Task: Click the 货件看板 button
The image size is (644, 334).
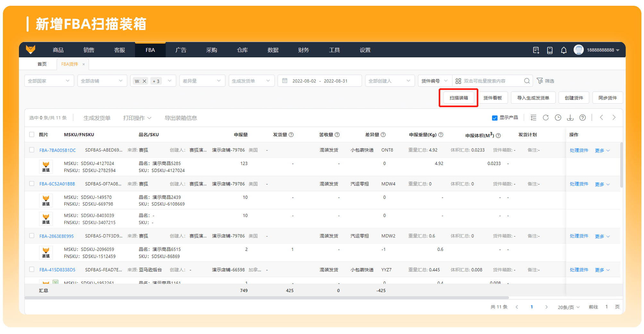Action: pyautogui.click(x=493, y=98)
